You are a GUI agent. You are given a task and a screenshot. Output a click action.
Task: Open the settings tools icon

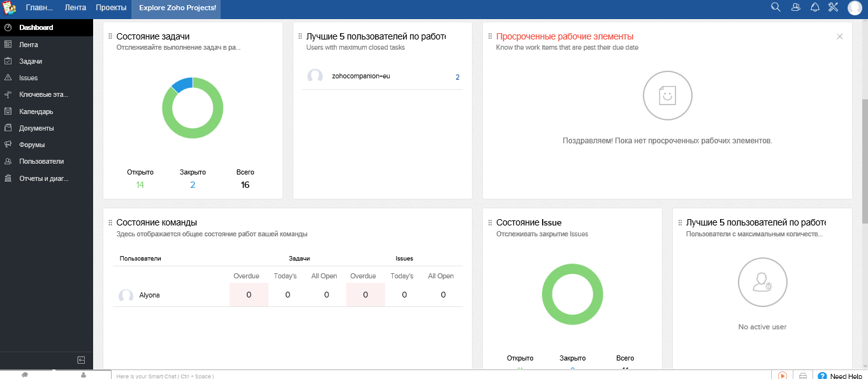833,7
